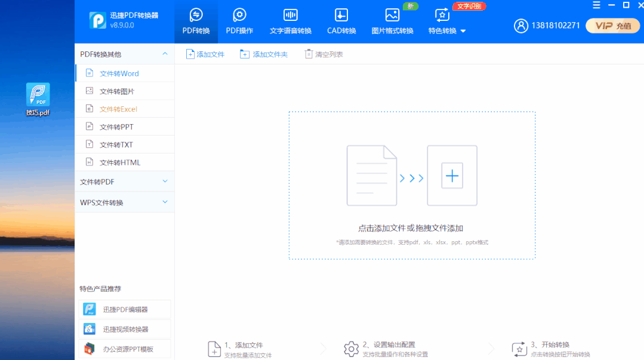Expand the WPS文件转换 section
Image resolution: width=644 pixels, height=360 pixels.
point(165,202)
